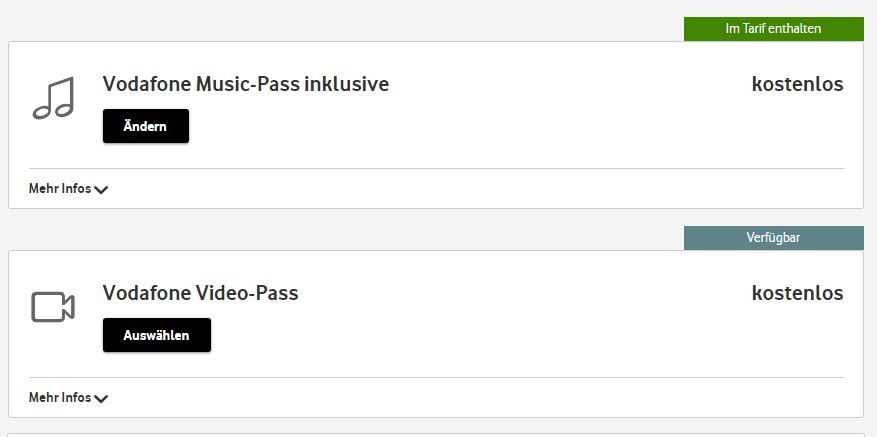The height and width of the screenshot is (437, 877).
Task: Click the kostenlos price on Music-Pass
Action: 797,85
